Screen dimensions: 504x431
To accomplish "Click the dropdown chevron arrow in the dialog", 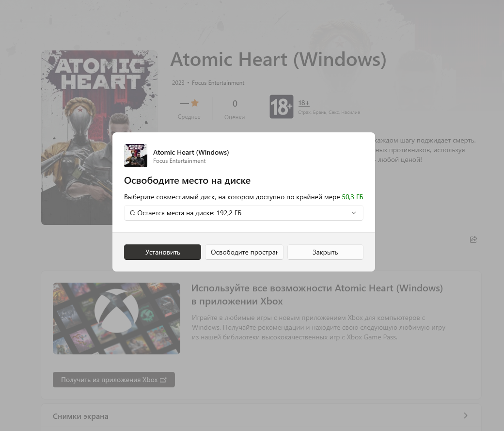I will point(354,213).
